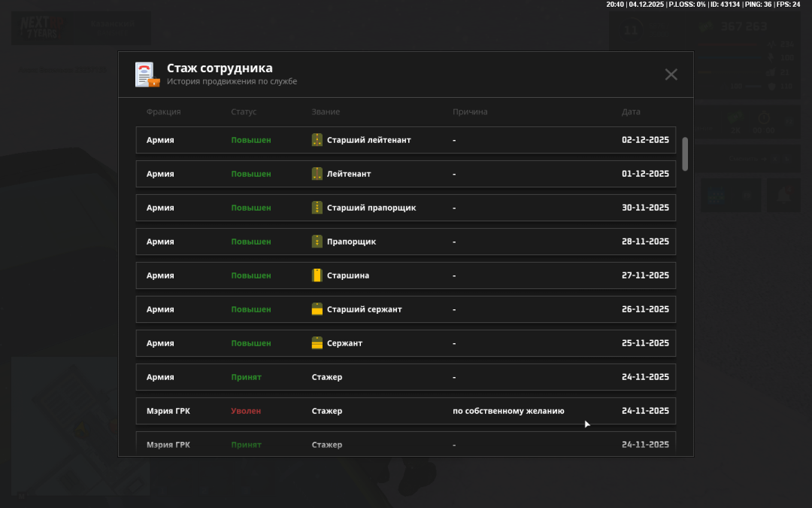
Task: Click the Статус column header
Action: [x=244, y=112]
